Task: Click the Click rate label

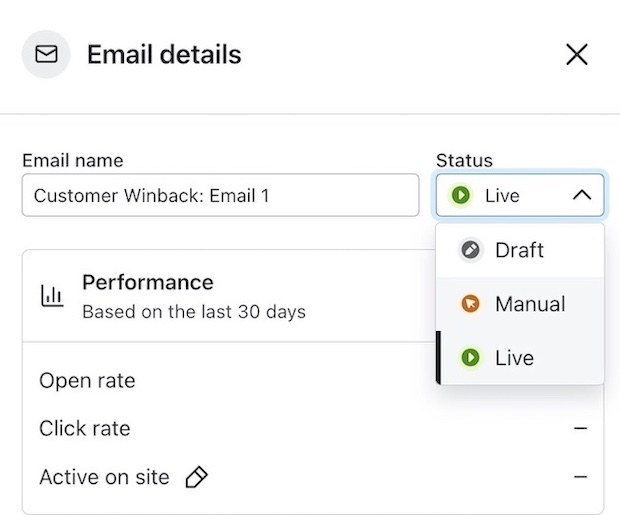Action: pyautogui.click(x=84, y=429)
